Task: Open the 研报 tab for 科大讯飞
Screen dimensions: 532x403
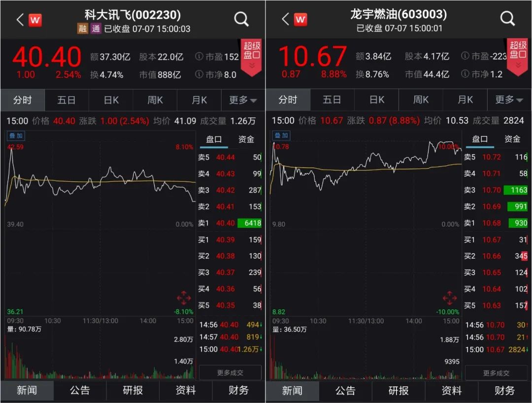Action: click(133, 391)
